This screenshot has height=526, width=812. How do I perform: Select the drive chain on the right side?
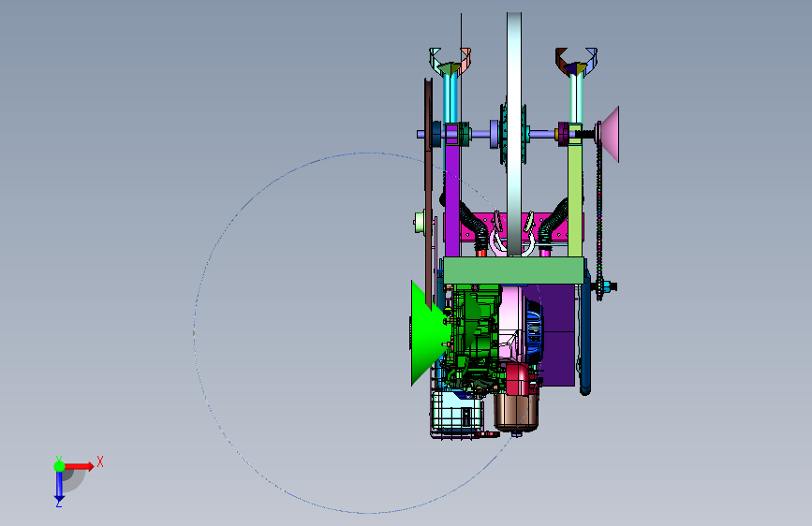coord(599,212)
